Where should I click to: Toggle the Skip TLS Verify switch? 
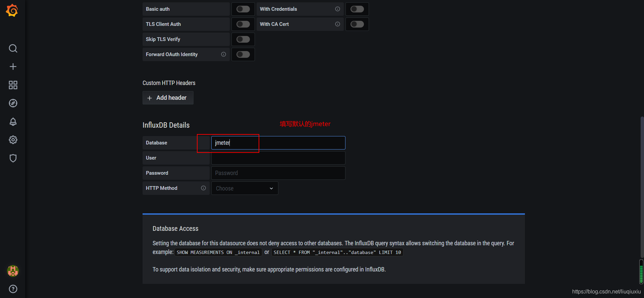tap(243, 39)
